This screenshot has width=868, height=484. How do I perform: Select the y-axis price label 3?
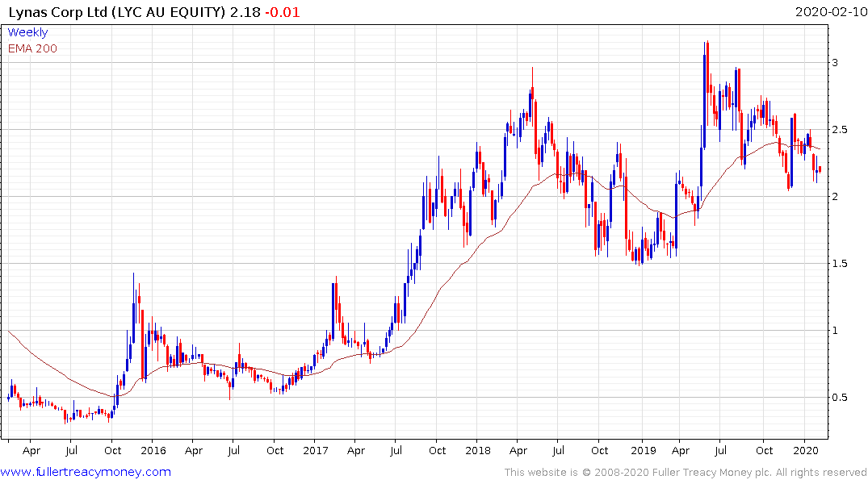[835, 62]
